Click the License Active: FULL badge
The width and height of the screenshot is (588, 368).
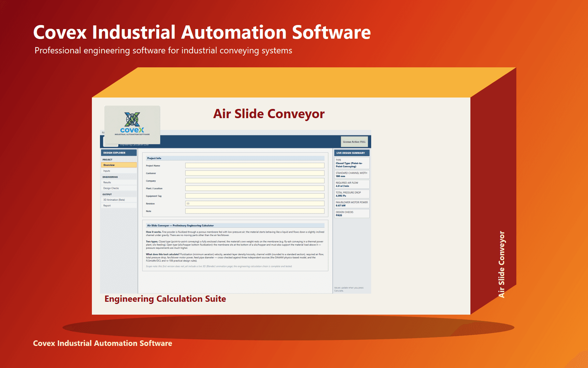[354, 142]
